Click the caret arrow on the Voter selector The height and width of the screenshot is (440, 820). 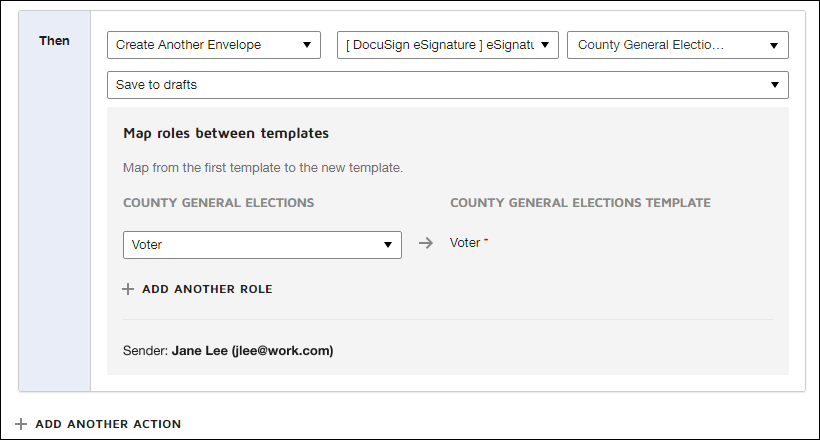[388, 245]
